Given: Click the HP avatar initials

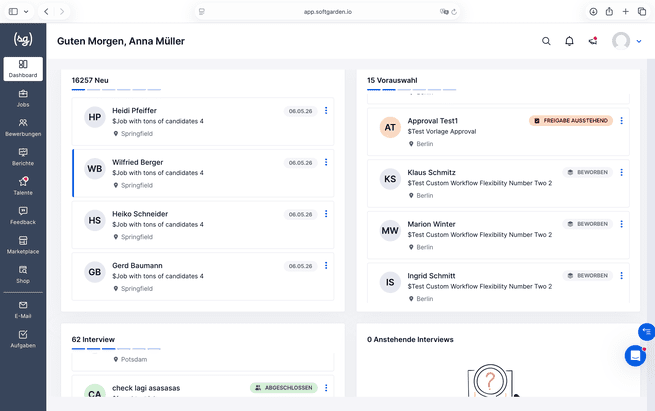Looking at the screenshot, I should (x=95, y=117).
